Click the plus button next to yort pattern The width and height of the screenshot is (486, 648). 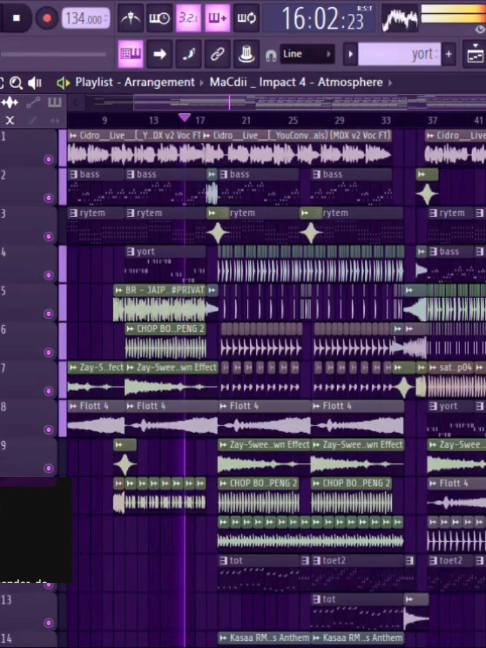[x=448, y=54]
